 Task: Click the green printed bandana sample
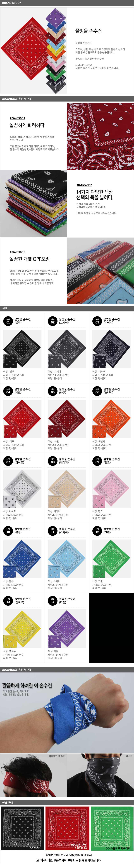pos(112,828)
